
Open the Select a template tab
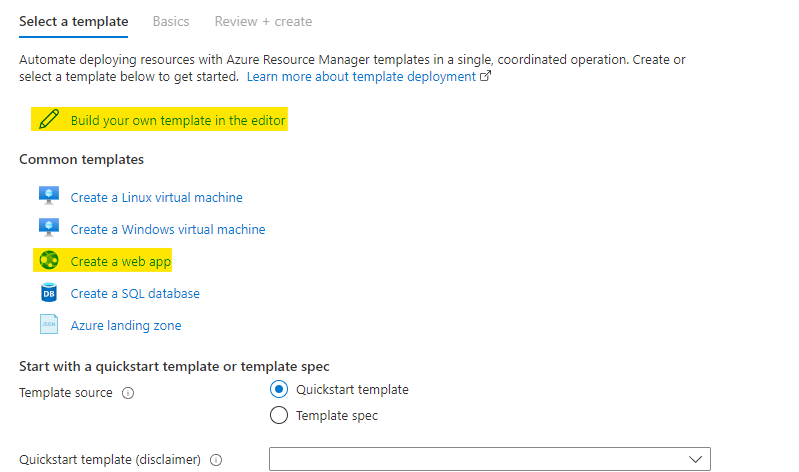pyautogui.click(x=74, y=21)
